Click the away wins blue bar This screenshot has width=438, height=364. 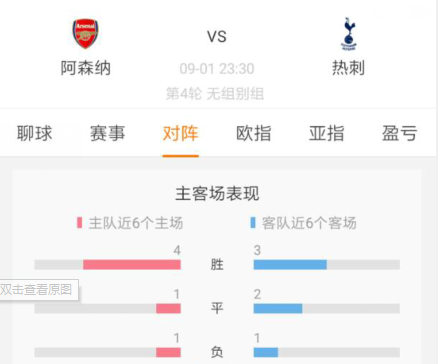[x=290, y=265]
